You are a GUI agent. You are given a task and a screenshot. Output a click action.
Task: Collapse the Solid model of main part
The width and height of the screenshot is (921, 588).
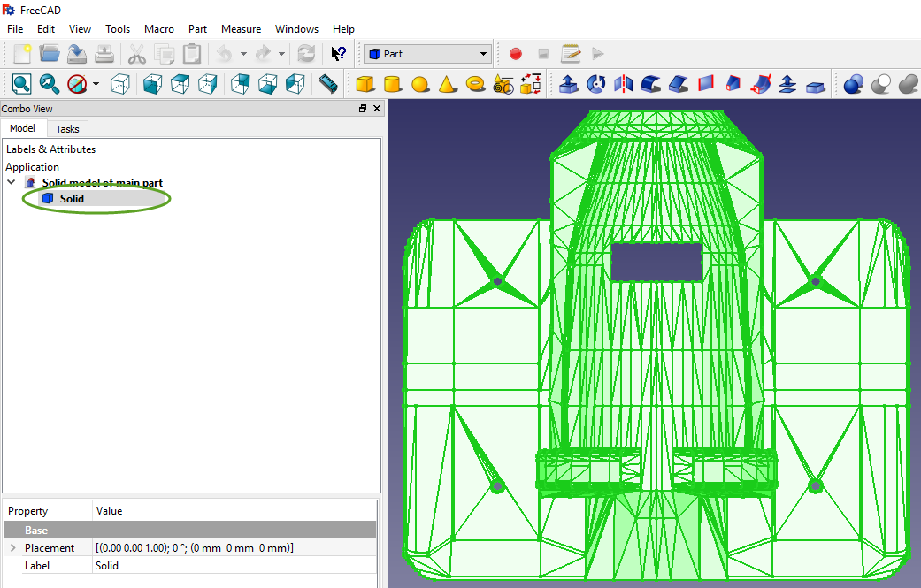tap(11, 182)
